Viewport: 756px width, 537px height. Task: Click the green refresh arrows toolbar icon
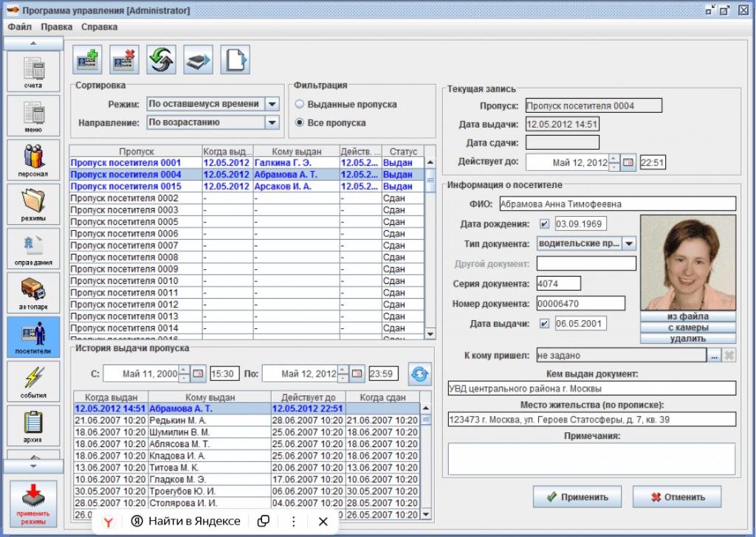coord(162,60)
